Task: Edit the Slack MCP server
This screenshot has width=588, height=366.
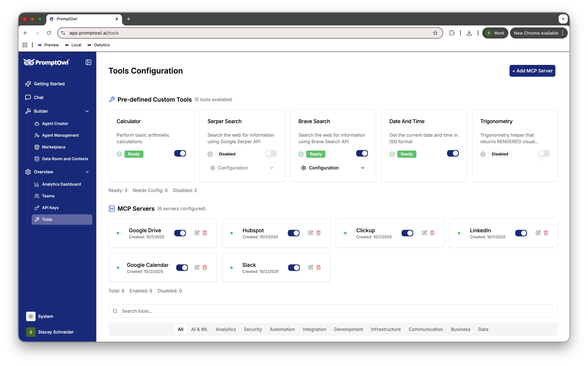Action: [x=311, y=267]
